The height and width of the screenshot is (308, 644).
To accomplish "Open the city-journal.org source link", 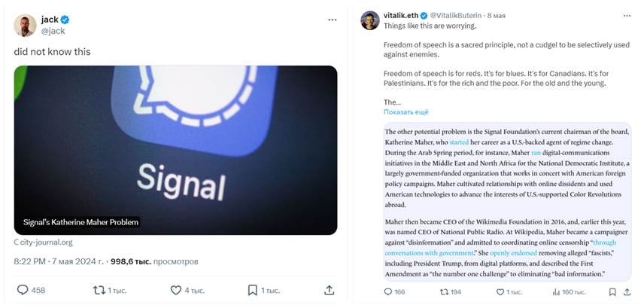I will pyautogui.click(x=47, y=242).
